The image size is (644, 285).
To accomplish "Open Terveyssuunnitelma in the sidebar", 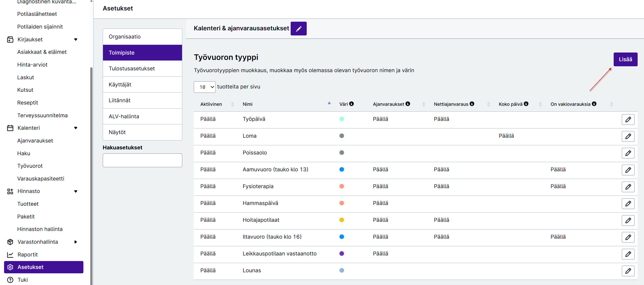I will [42, 115].
